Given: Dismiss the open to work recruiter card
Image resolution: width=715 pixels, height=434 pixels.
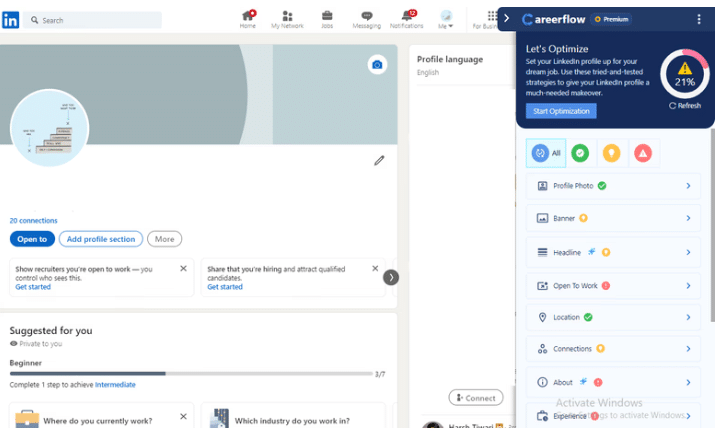Looking at the screenshot, I should (183, 269).
